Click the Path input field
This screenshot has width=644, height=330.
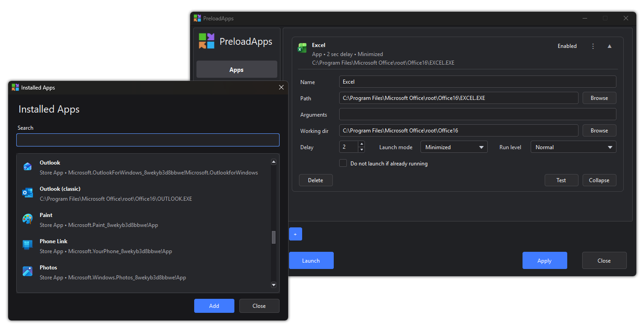point(459,98)
